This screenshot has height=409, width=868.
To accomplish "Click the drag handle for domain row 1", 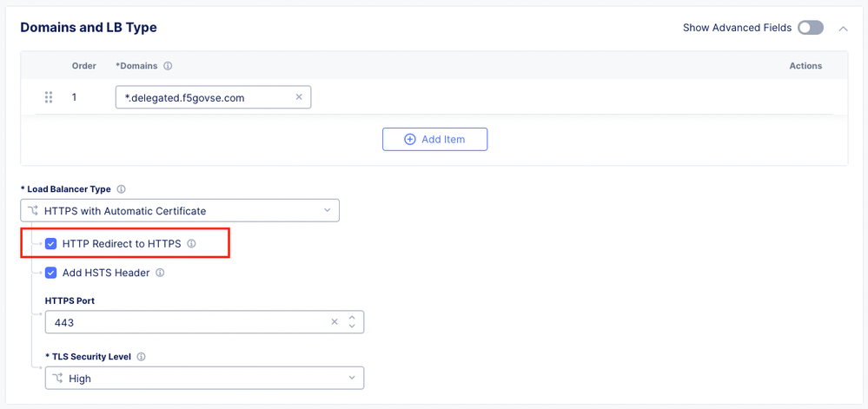I will click(49, 97).
